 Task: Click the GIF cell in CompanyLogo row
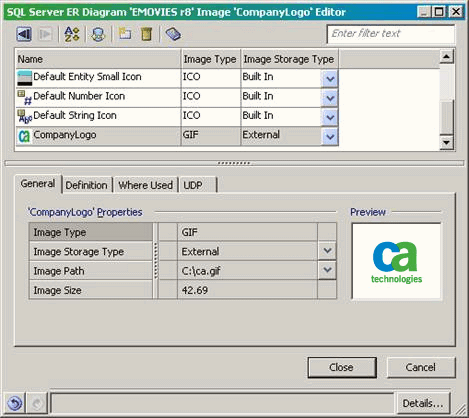pyautogui.click(x=211, y=136)
